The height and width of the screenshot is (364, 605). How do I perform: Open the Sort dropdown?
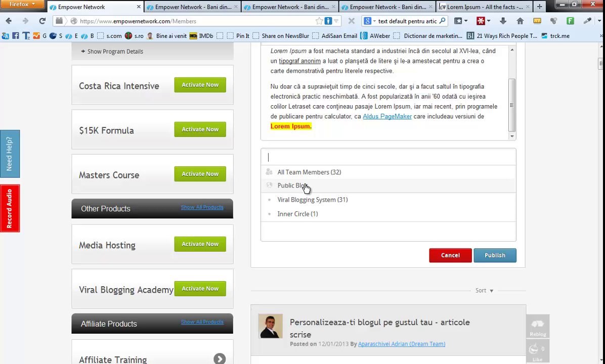[484, 290]
